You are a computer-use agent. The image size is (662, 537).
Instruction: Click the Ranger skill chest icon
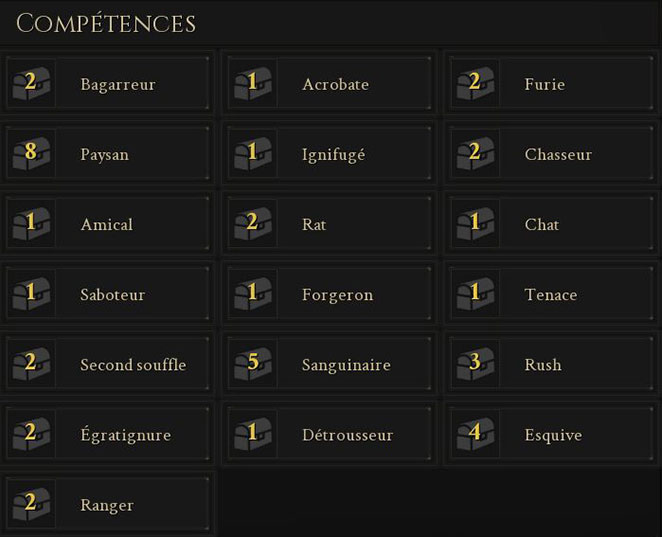(31, 504)
